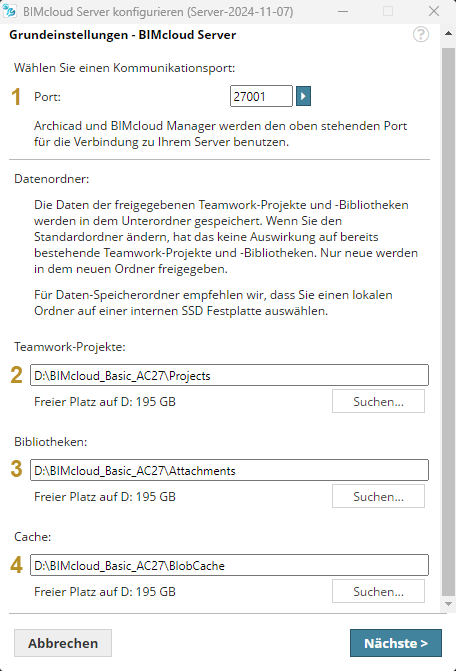Choose the Cache folder via Suchen
Screen dimensions: 456x671
click(x=378, y=591)
